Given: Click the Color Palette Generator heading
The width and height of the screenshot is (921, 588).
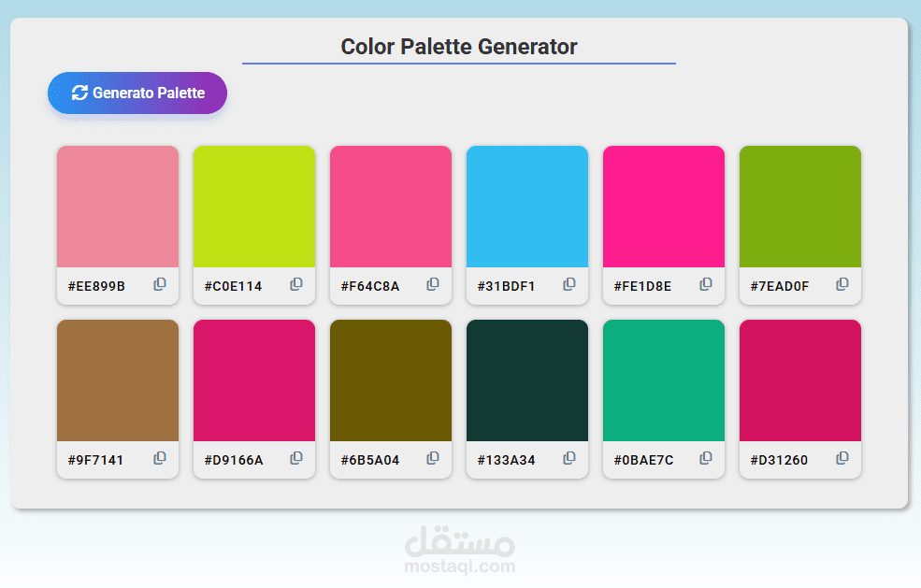Looking at the screenshot, I should pos(458,46).
